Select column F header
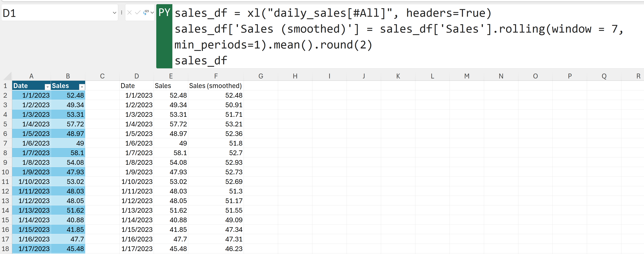The image size is (644, 254). point(216,76)
